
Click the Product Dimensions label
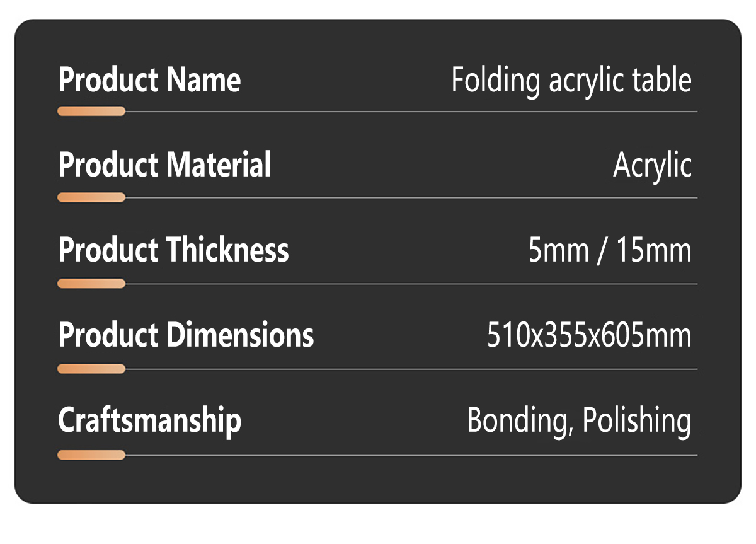point(186,335)
